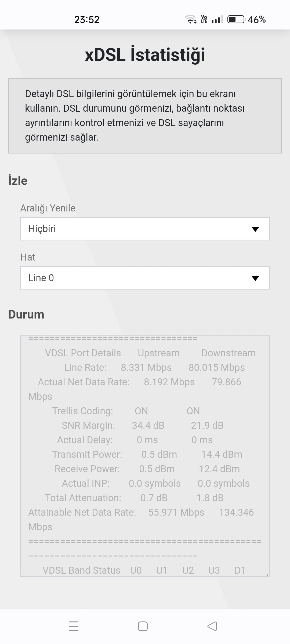This screenshot has width=290, height=644.
Task: Tap the Wi-Fi status icon
Action: click(x=191, y=19)
